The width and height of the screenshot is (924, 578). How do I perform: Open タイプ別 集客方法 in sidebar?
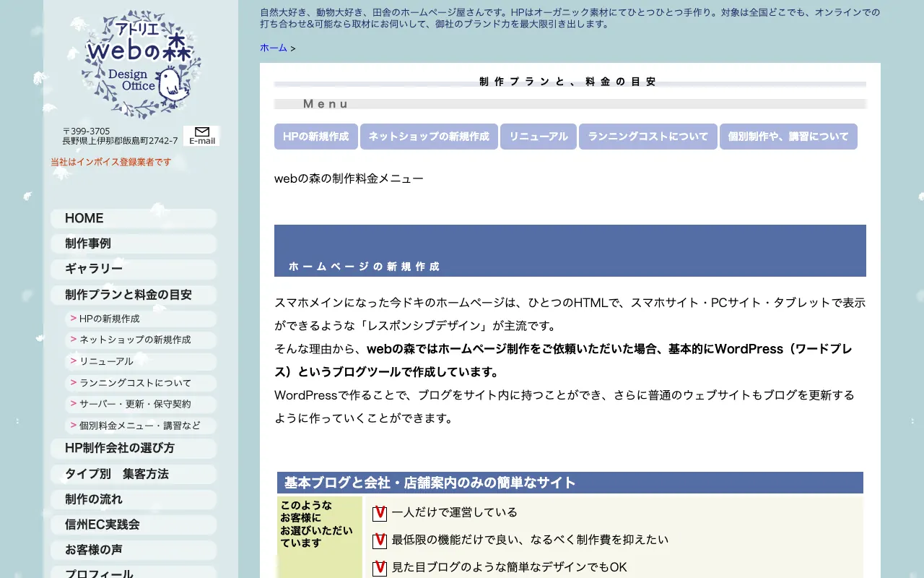tap(134, 474)
